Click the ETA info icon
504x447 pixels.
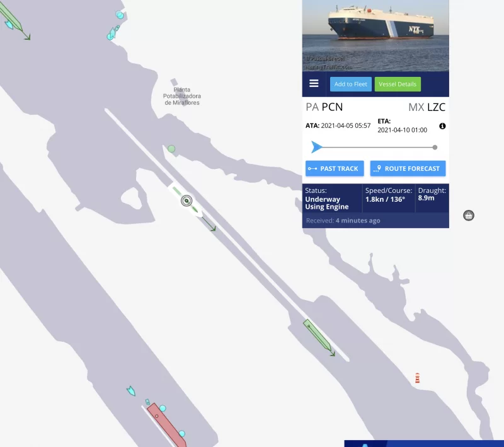tap(442, 126)
